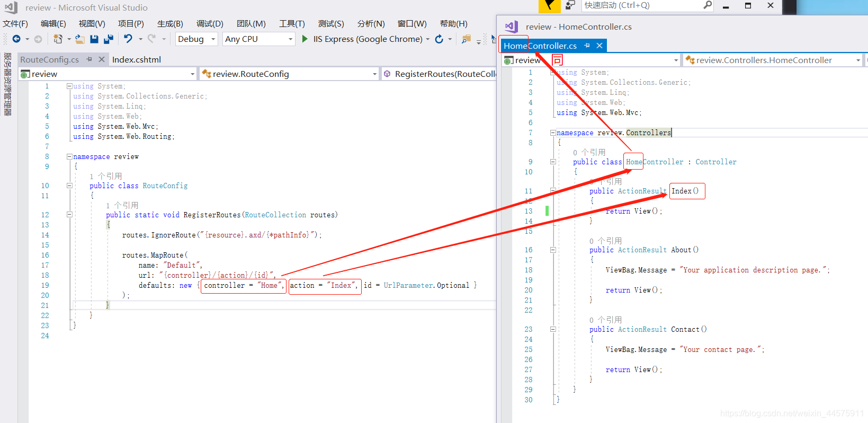Click the browser refresh icon in toolbar
The width and height of the screenshot is (868, 423).
439,39
